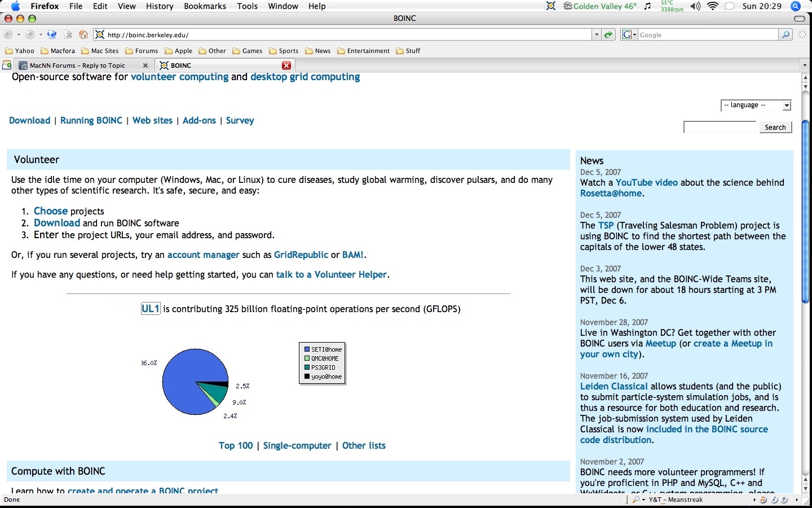Click the Home button in the toolbar
812x508 pixels.
(x=83, y=35)
